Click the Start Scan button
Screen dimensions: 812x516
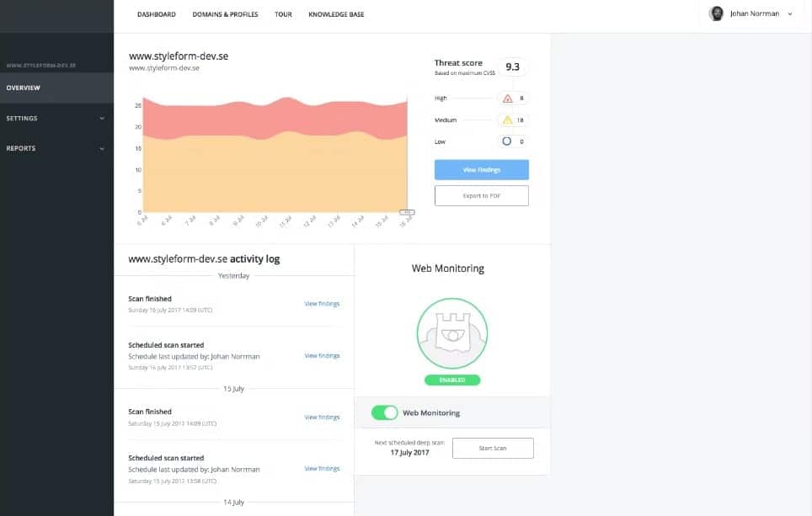493,448
